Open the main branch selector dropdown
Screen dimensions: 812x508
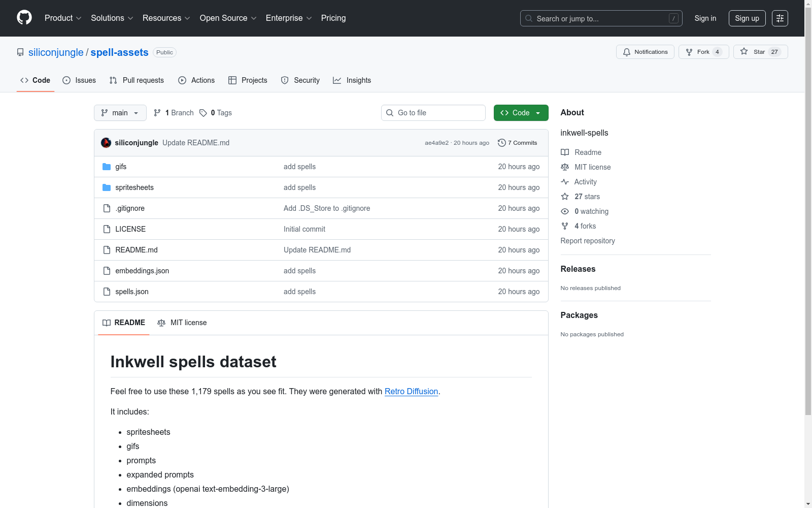[120, 113]
